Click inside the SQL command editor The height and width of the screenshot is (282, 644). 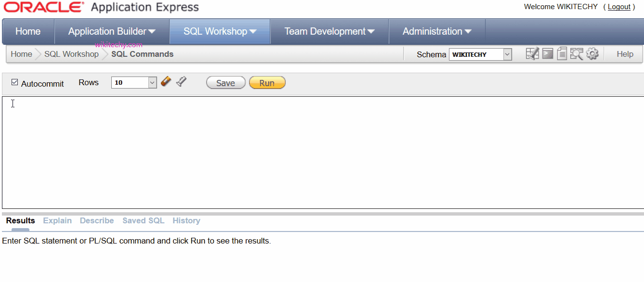318,152
